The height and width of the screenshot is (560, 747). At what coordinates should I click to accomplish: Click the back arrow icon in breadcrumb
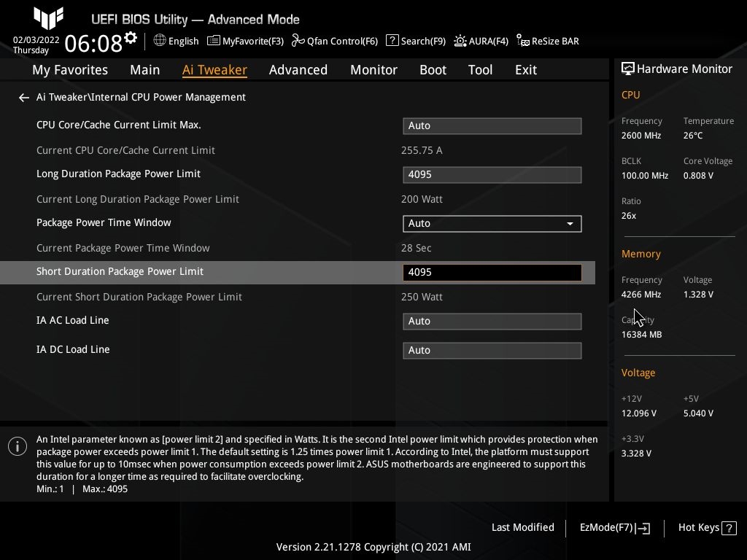(x=24, y=98)
